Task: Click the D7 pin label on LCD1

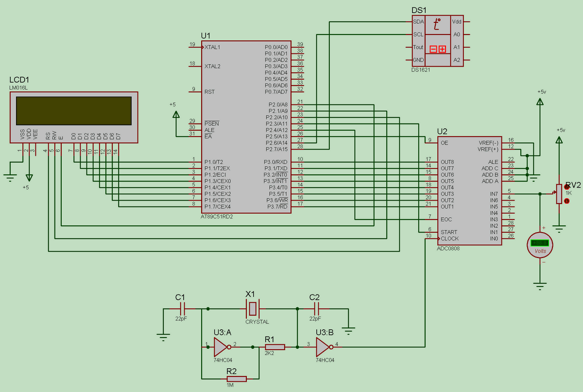Action: click(118, 136)
